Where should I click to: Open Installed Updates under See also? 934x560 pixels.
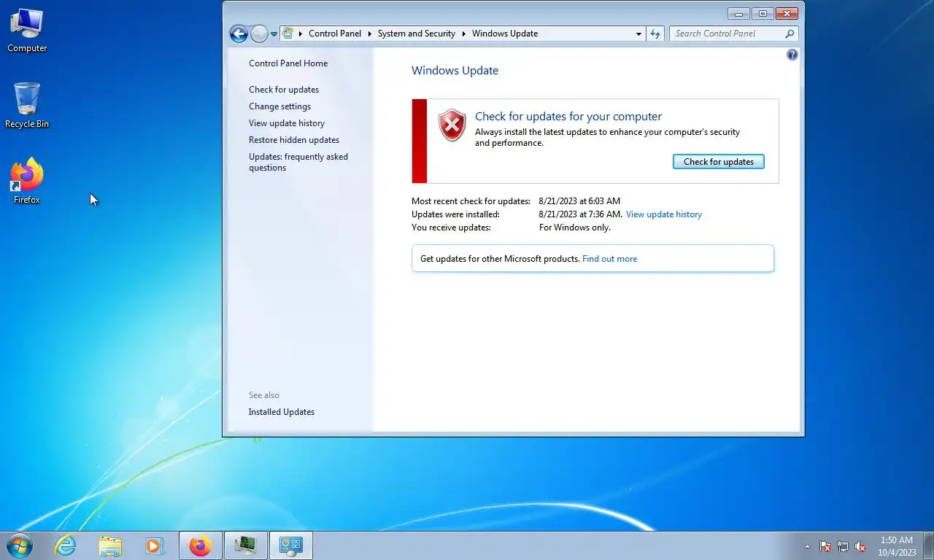281,412
